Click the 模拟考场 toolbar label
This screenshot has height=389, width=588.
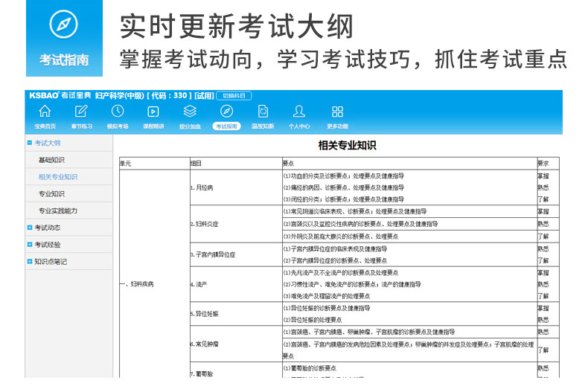click(118, 126)
